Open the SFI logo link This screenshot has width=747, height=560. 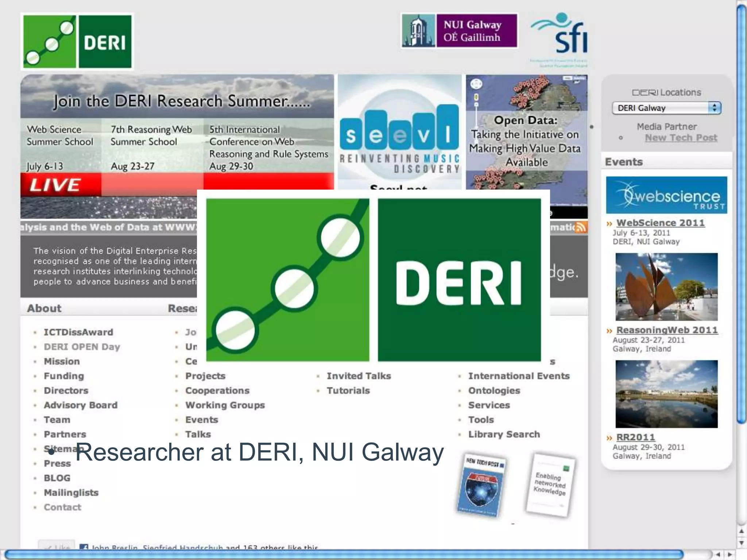click(559, 39)
